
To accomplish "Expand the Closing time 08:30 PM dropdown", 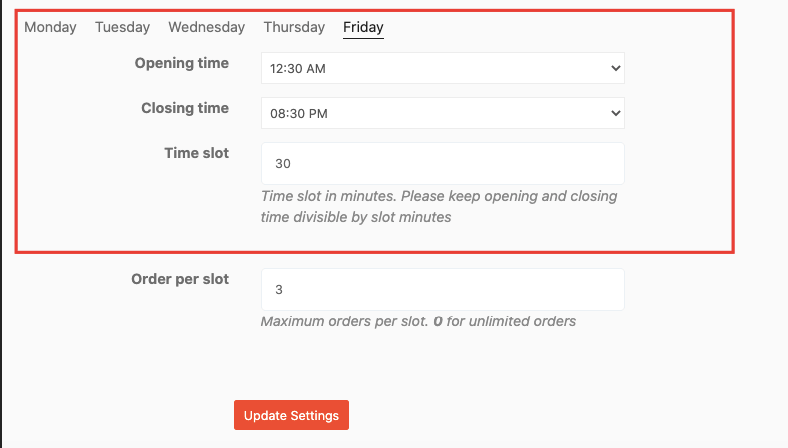I will (x=443, y=113).
